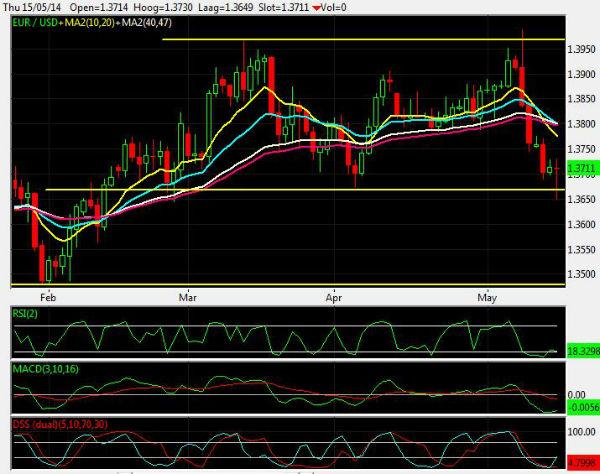Click the red down-arrow icon before Vol=0
The width and height of the screenshot is (600, 474).
pos(317,8)
